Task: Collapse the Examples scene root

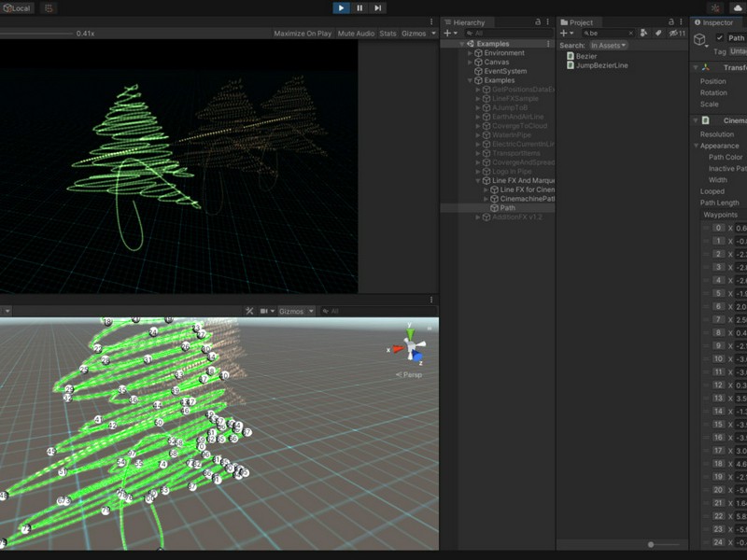Action: point(461,44)
